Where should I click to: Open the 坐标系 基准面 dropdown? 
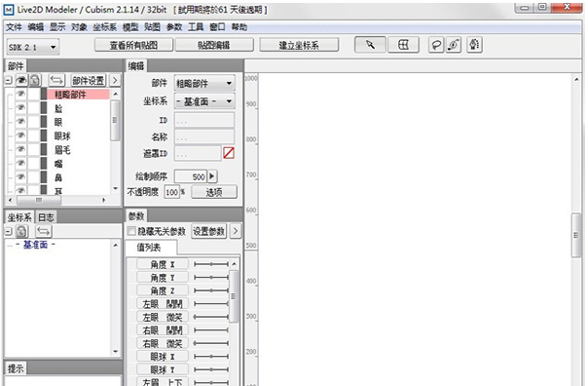pyautogui.click(x=204, y=101)
